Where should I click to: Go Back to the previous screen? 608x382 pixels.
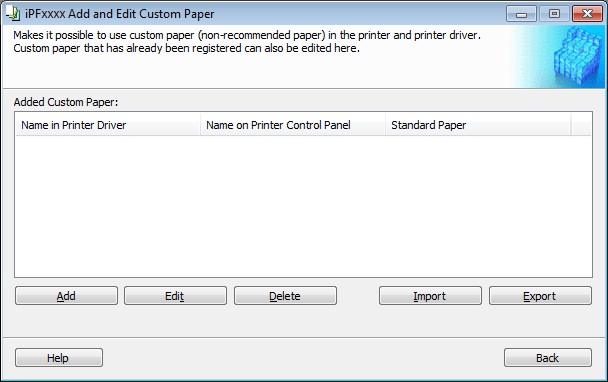[548, 358]
